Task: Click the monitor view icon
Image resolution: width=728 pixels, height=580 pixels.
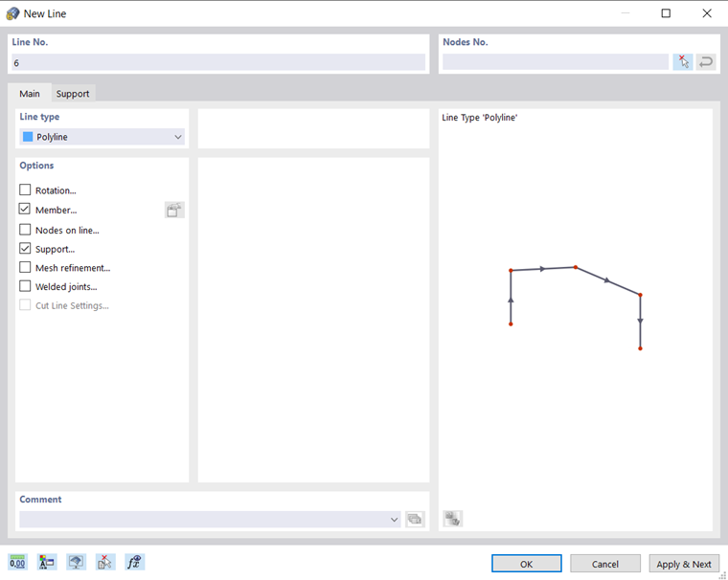Action: (x=76, y=562)
